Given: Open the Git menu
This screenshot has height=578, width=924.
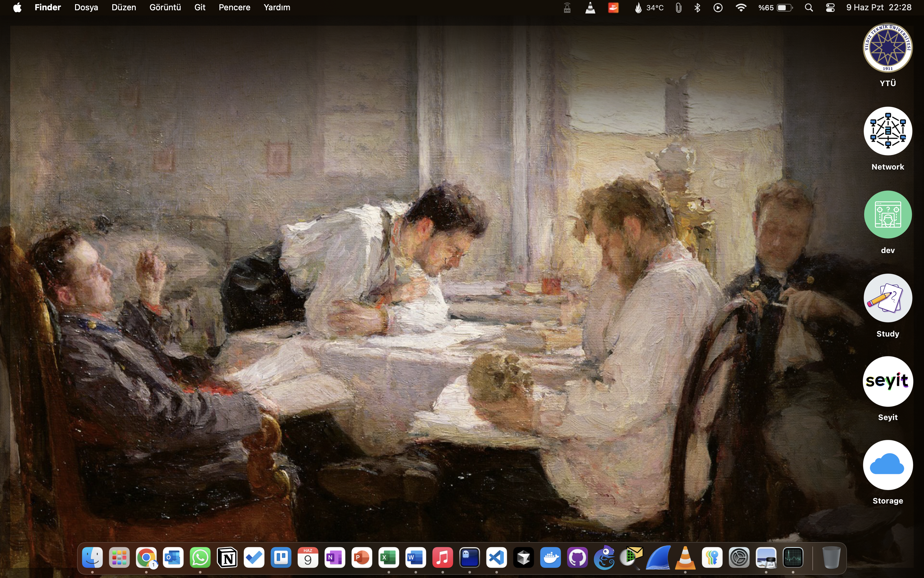Looking at the screenshot, I should pyautogui.click(x=200, y=7).
